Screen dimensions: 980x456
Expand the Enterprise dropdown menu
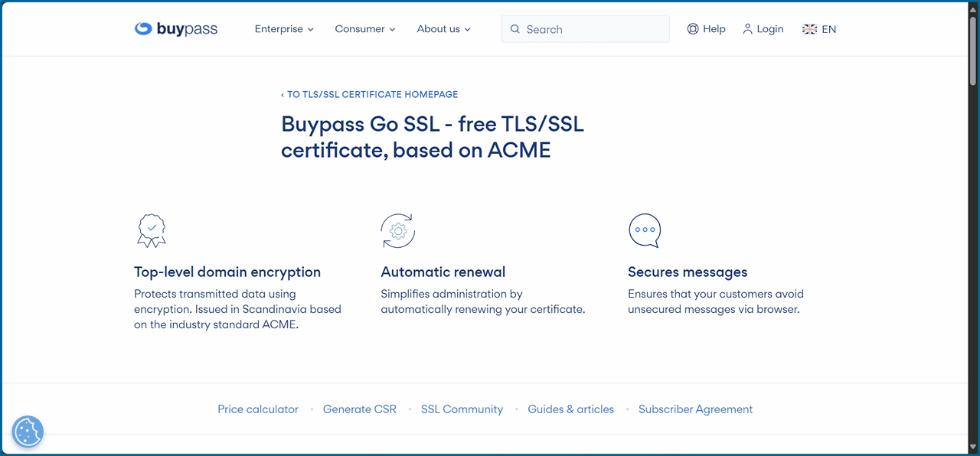[x=284, y=29]
